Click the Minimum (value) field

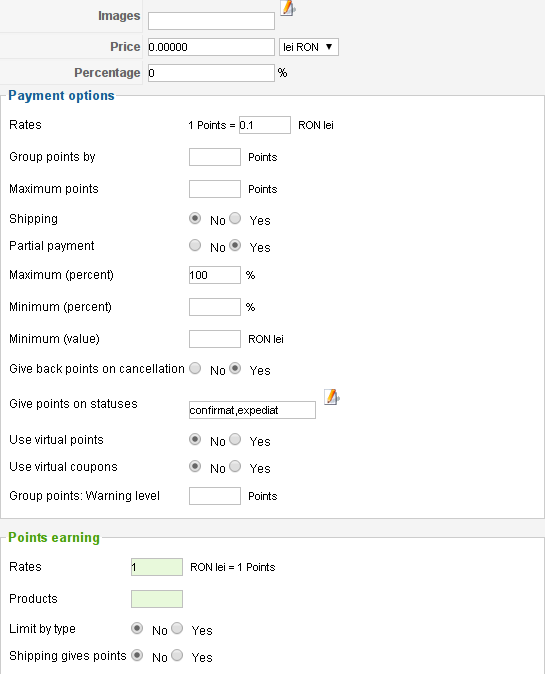(214, 339)
